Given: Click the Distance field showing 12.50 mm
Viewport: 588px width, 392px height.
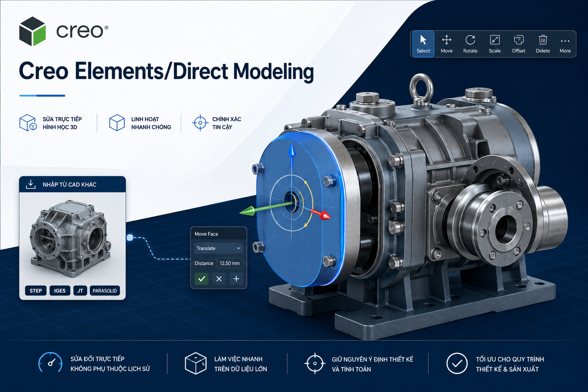Looking at the screenshot, I should click(x=230, y=263).
